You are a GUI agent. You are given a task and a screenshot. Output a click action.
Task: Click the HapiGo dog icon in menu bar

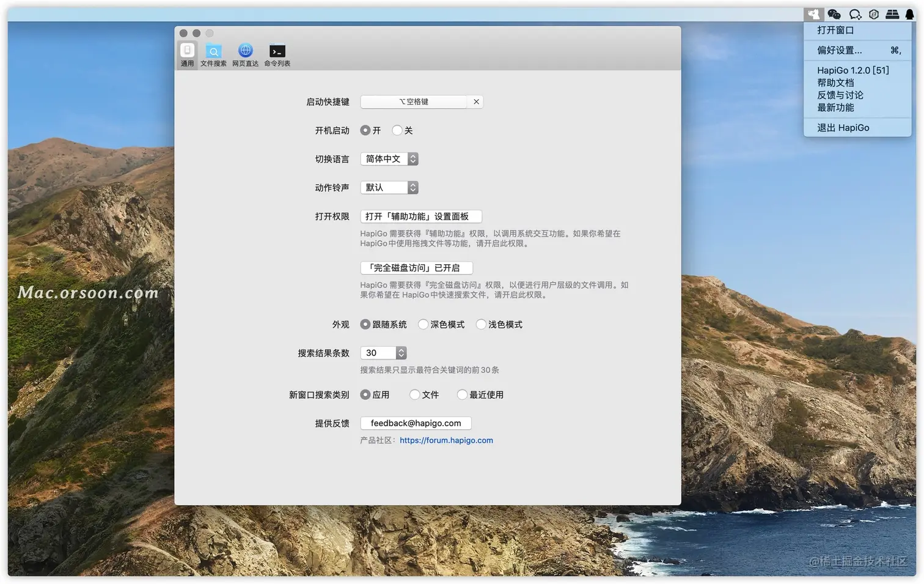pyautogui.click(x=813, y=14)
